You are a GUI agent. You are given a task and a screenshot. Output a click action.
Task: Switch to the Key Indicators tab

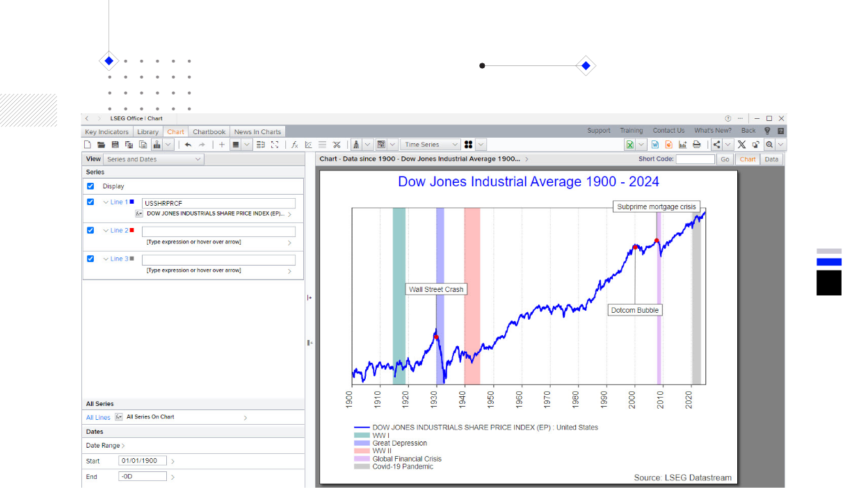point(107,131)
